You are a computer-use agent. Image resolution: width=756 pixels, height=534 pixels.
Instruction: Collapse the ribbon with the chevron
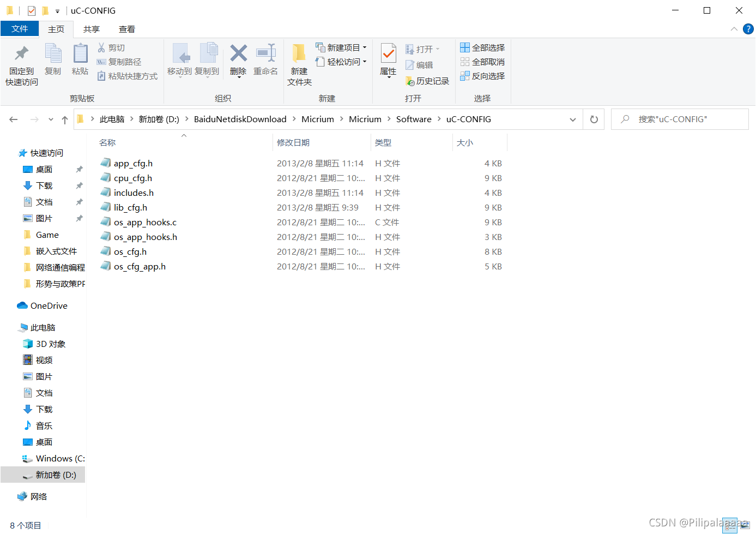click(734, 29)
